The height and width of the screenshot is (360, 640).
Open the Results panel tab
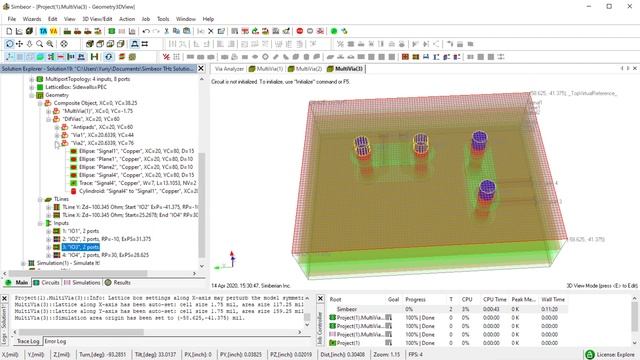tap(118, 282)
